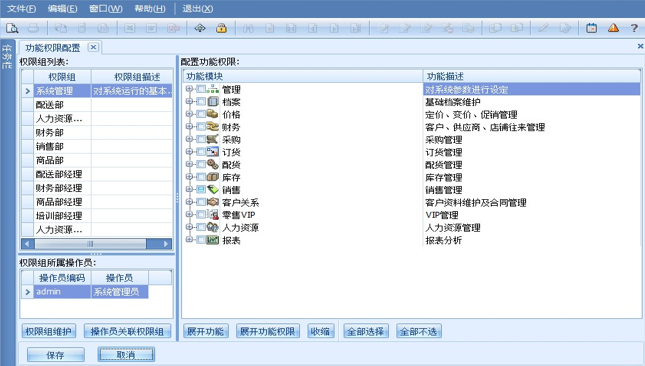Click the 取消 button
This screenshot has width=645, height=366.
point(126,354)
